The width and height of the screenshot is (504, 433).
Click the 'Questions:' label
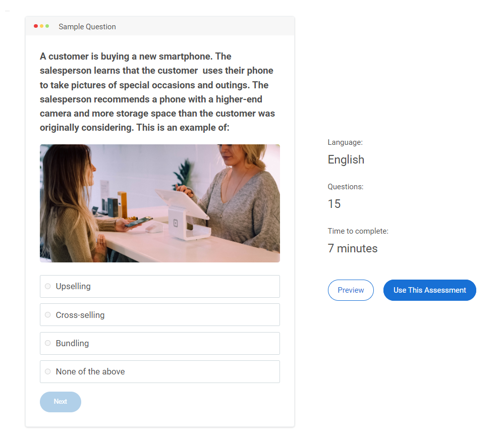346,187
